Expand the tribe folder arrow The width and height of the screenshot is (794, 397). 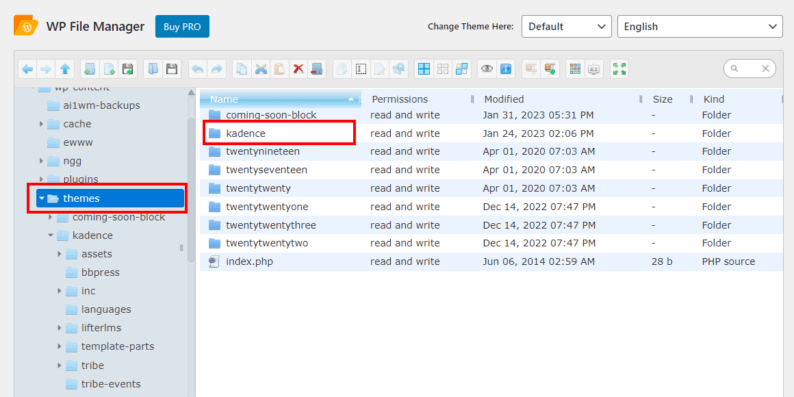click(x=60, y=365)
